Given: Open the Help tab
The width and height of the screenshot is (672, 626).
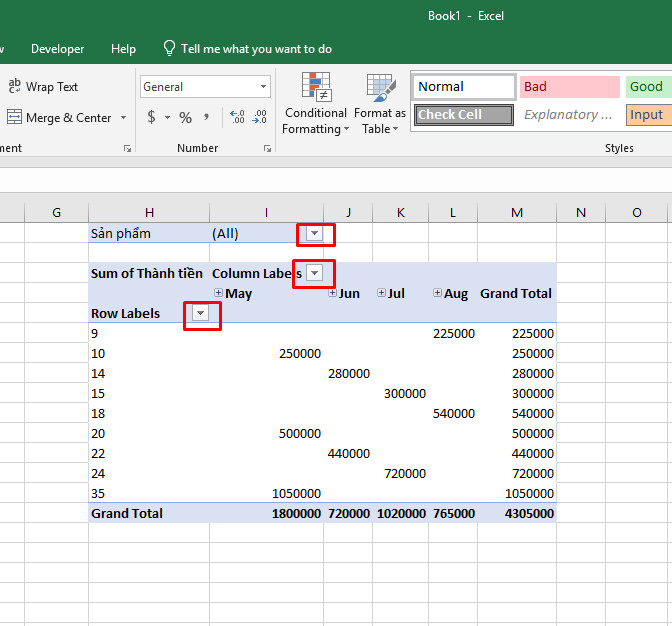Looking at the screenshot, I should pyautogui.click(x=123, y=49).
